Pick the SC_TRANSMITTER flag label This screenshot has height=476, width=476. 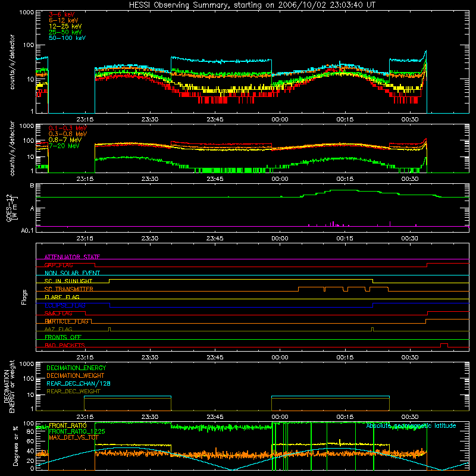[x=68, y=289]
